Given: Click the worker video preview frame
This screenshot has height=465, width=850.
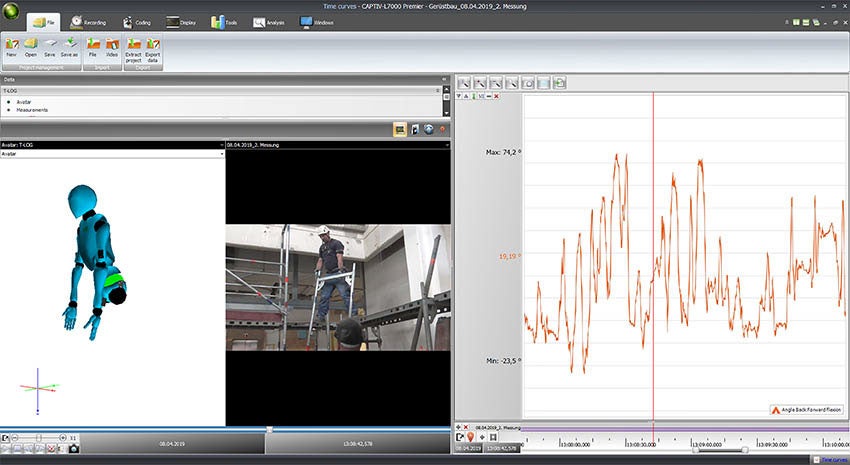Looking at the screenshot, I should pyautogui.click(x=338, y=288).
